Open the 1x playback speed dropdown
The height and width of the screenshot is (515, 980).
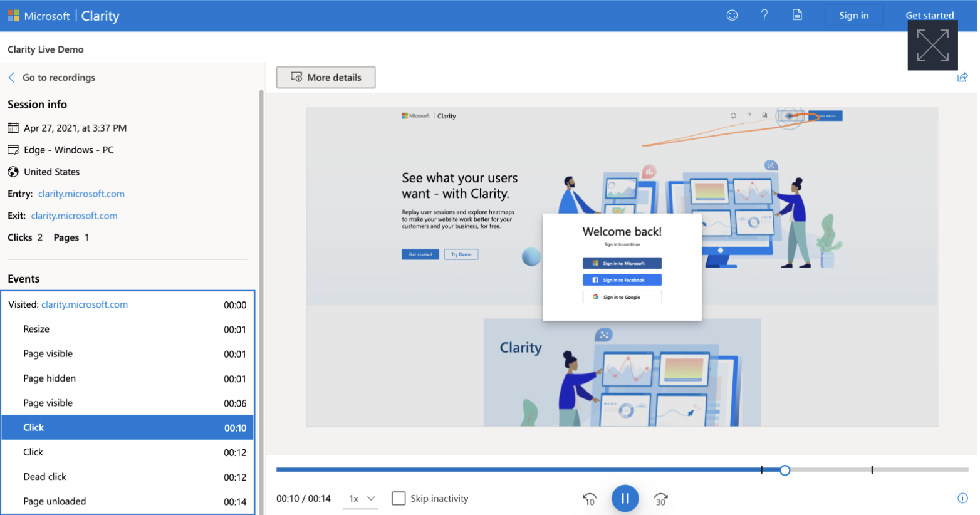tap(361, 498)
